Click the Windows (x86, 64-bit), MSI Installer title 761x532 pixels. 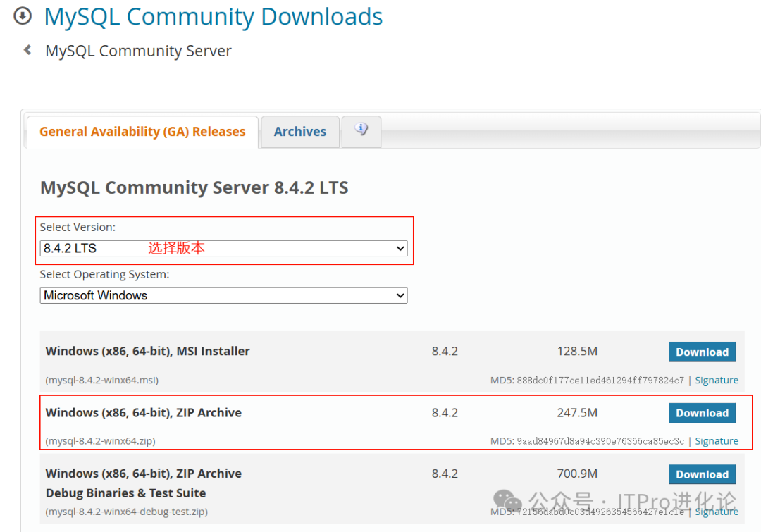pyautogui.click(x=147, y=351)
